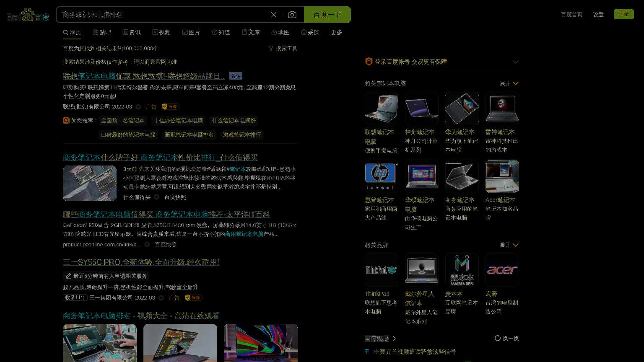644x362 pixels.
Task: Open Acer笔记本 image card
Action: point(502,176)
